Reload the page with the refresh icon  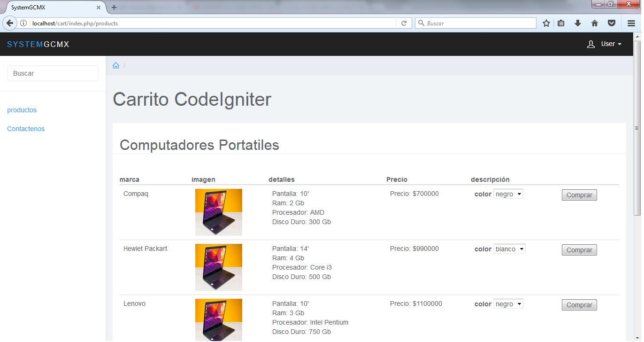pyautogui.click(x=404, y=23)
